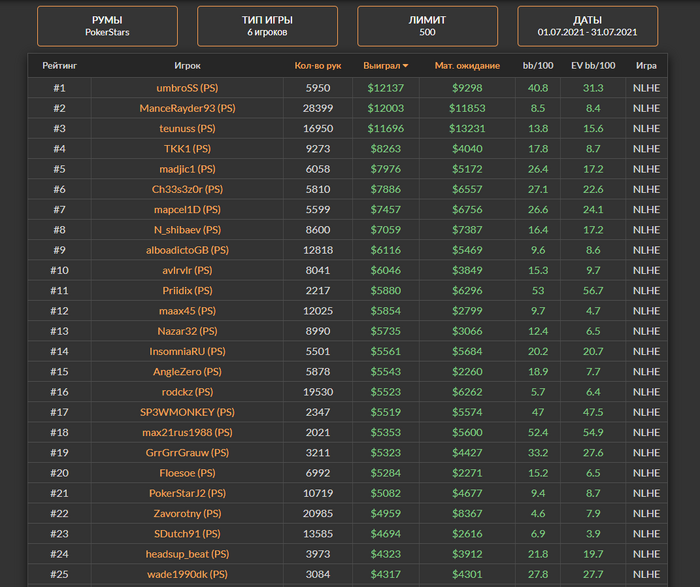Sort by Выиграл column descending arrow

tap(406, 66)
